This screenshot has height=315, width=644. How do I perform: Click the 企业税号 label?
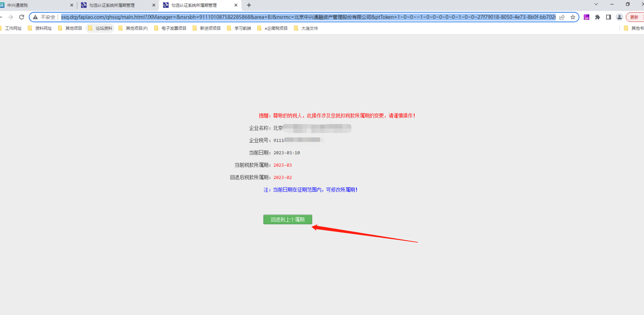[260, 140]
